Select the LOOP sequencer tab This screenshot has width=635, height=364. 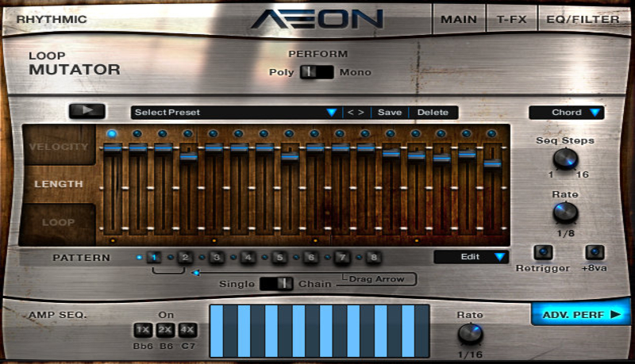click(59, 222)
